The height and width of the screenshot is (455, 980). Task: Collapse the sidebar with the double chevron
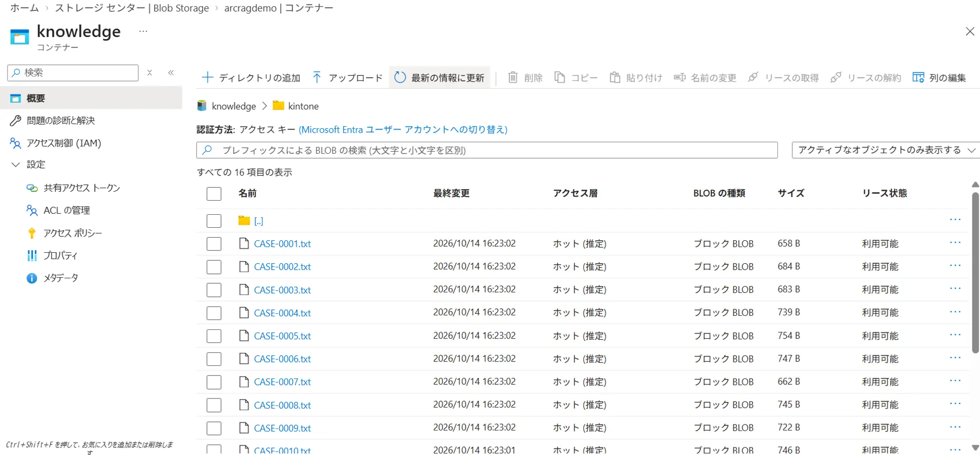pyautogui.click(x=171, y=73)
